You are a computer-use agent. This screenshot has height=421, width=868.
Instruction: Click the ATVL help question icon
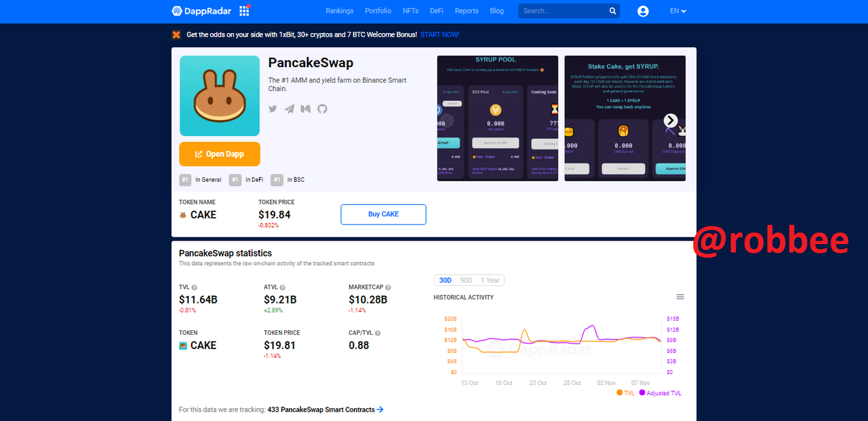coord(282,287)
